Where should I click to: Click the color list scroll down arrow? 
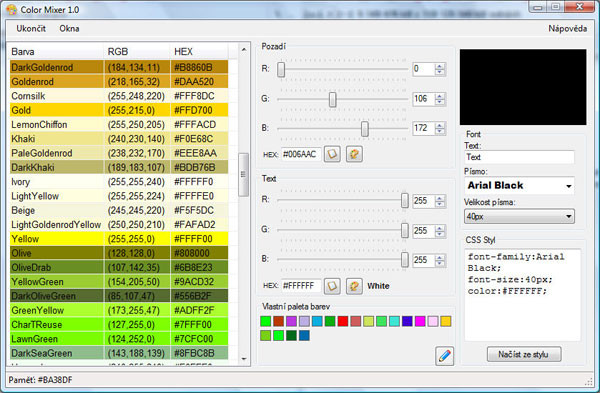click(244, 359)
